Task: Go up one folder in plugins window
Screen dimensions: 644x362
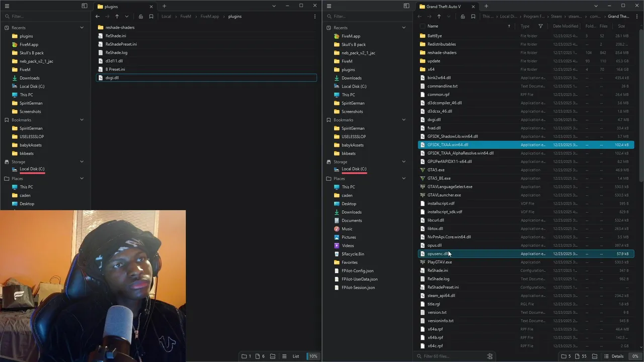Action: click(117, 17)
